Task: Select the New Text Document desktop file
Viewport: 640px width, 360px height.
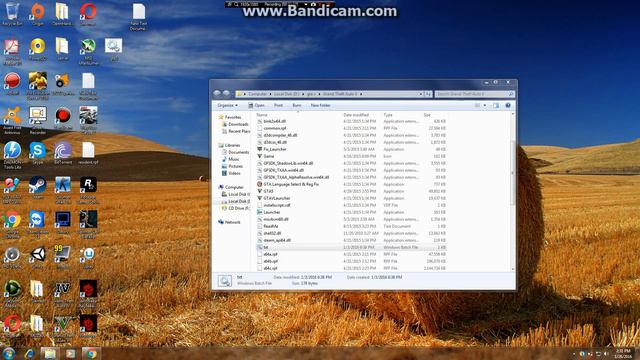Action: tap(138, 16)
